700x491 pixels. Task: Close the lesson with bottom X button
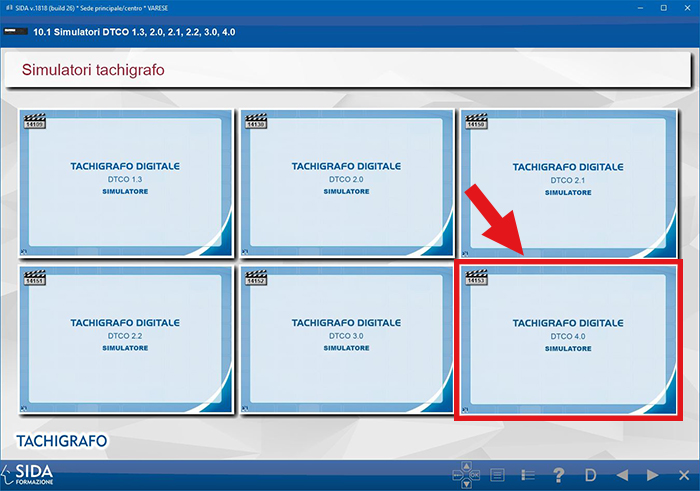[x=683, y=475]
